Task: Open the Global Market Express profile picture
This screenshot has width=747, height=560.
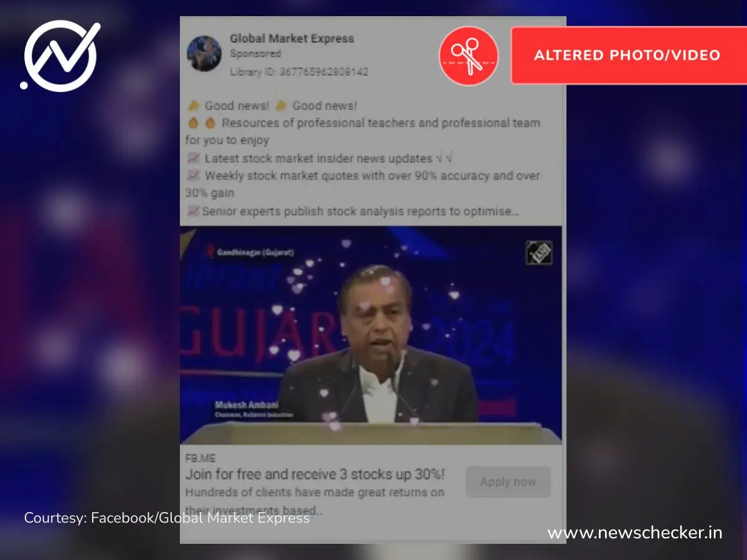Action: (204, 54)
